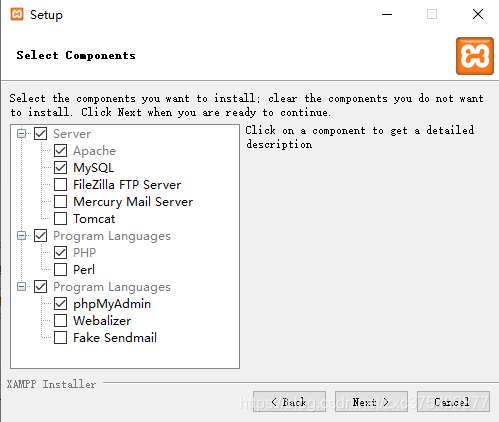Uncheck phpMyAdmin in the component list
The height and width of the screenshot is (422, 499).
(x=60, y=304)
